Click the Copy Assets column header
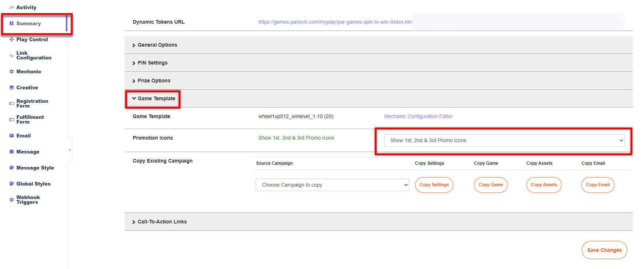Viewport: 644px width, 269px height. pos(540,163)
